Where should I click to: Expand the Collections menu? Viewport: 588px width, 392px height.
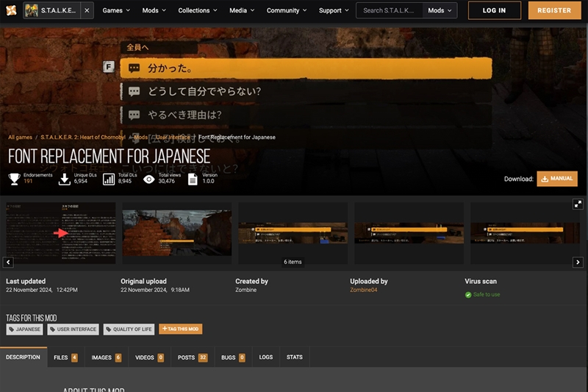(198, 10)
